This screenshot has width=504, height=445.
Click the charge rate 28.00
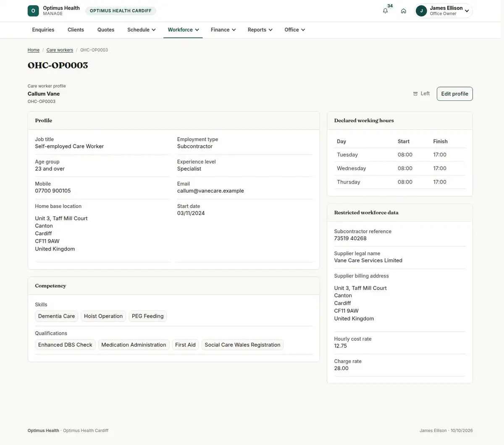tap(341, 368)
